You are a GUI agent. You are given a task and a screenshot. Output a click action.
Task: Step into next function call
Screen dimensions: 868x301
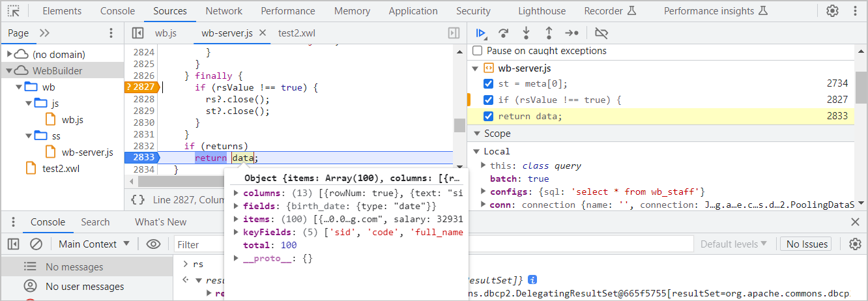(526, 33)
